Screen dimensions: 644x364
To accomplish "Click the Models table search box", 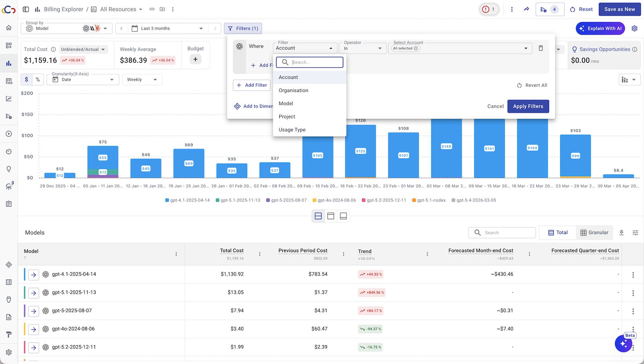I will click(502, 232).
